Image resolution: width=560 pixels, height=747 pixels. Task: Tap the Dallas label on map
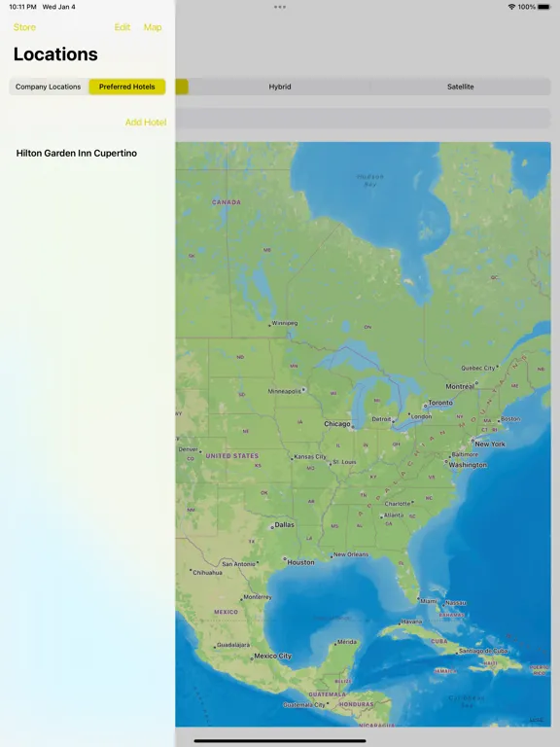tap(284, 524)
